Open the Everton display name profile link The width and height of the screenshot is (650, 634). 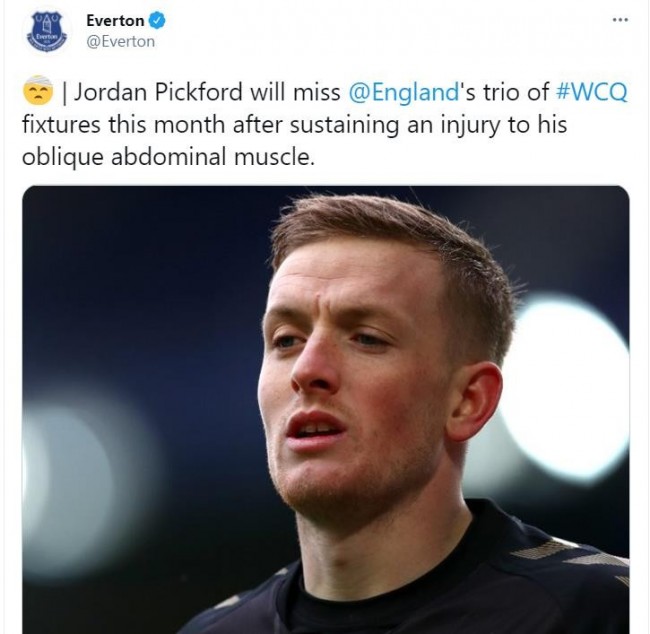click(x=115, y=21)
